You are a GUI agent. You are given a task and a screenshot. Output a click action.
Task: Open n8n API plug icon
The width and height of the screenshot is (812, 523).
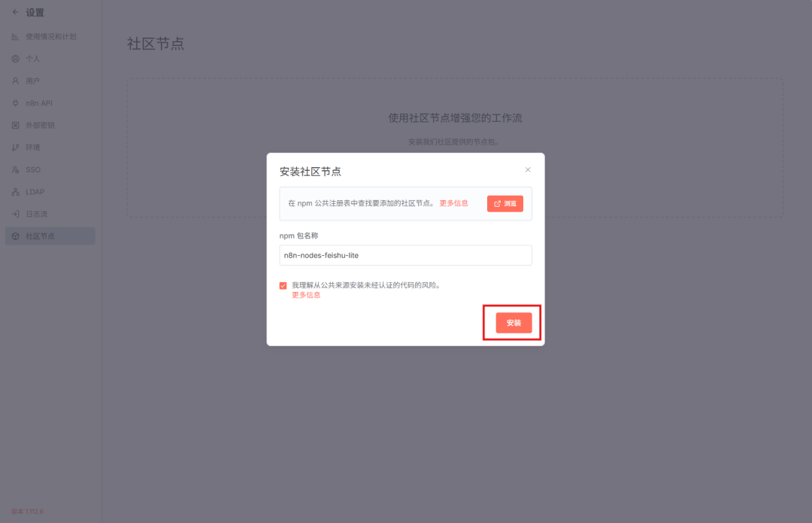15,103
